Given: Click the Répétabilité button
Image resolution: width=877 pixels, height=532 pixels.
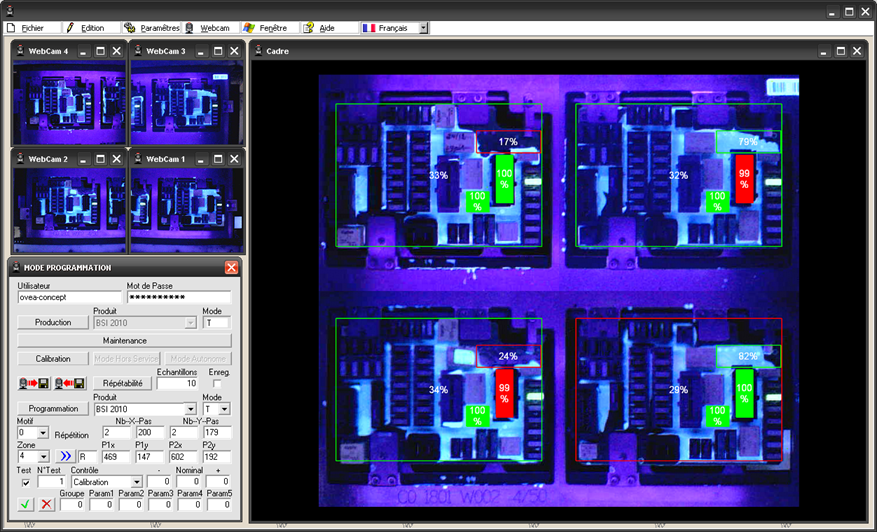Looking at the screenshot, I should pos(122,383).
